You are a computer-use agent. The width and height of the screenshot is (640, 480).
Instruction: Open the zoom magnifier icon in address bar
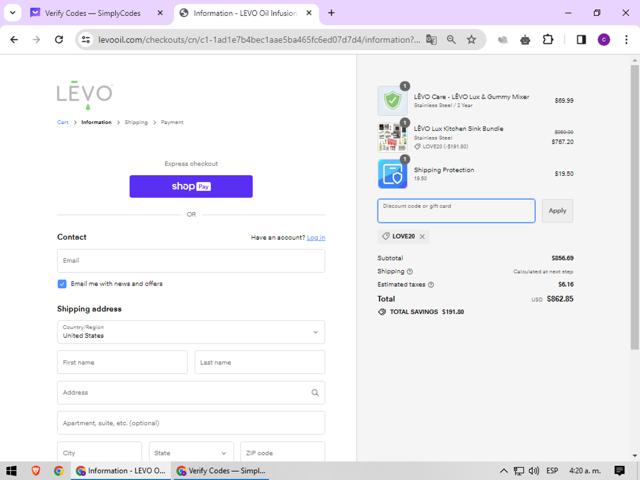point(451,40)
